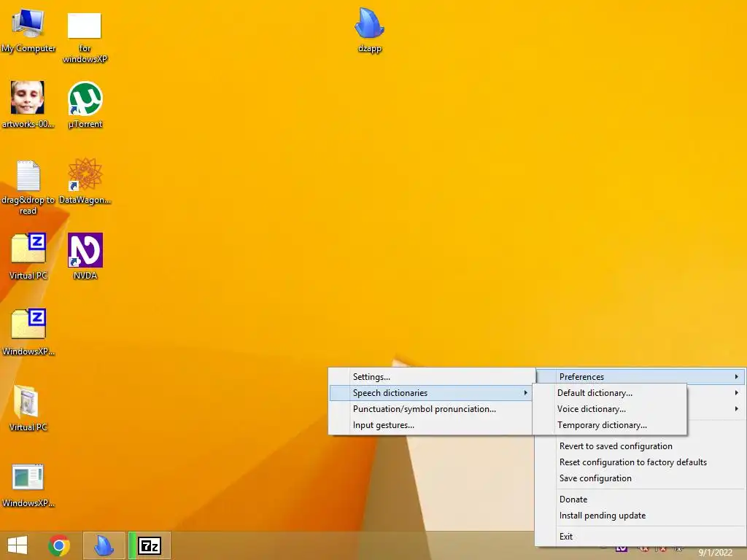This screenshot has height=560, width=747.
Task: Click Exit to quit NVDA
Action: [640, 537]
